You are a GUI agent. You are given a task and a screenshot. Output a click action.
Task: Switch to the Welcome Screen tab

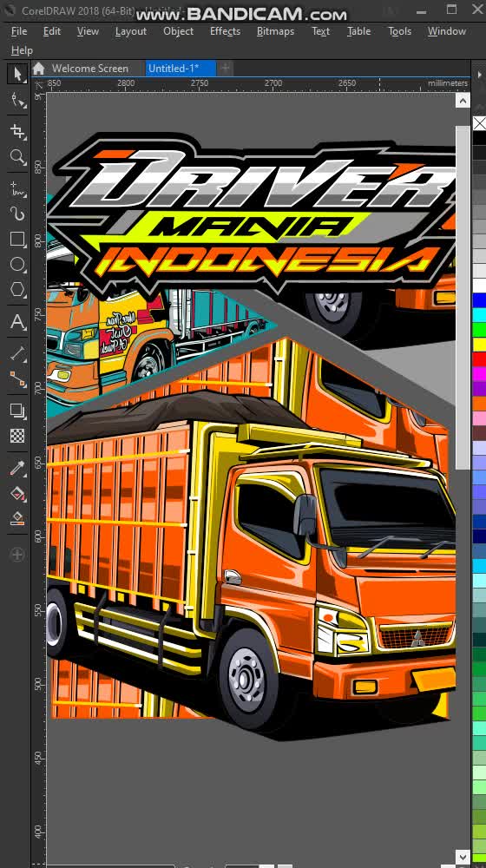click(x=89, y=69)
